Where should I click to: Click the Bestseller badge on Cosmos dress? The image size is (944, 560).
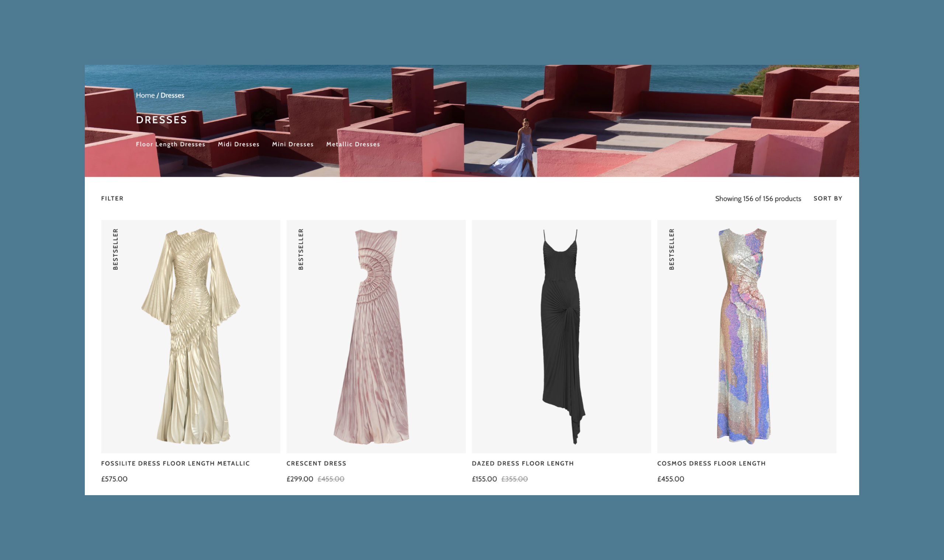click(671, 249)
